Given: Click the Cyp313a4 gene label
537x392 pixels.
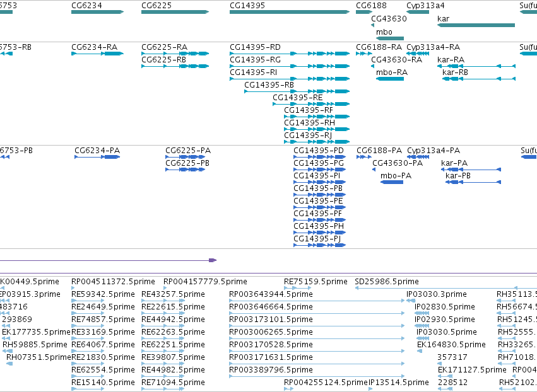Looking at the screenshot, I should point(426,6).
